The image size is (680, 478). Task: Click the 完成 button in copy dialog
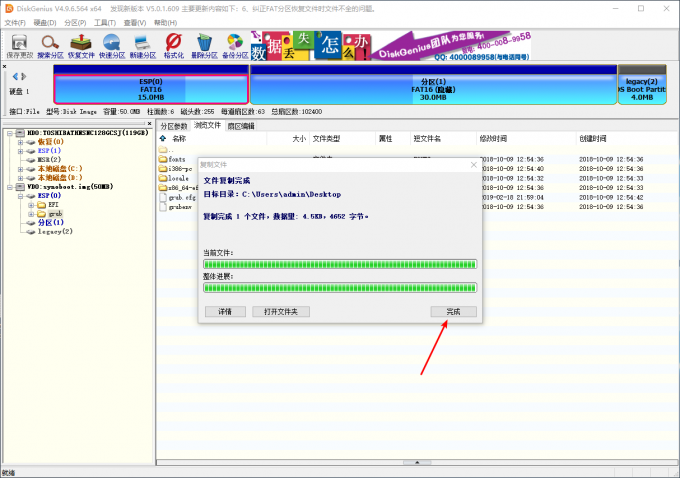(453, 312)
